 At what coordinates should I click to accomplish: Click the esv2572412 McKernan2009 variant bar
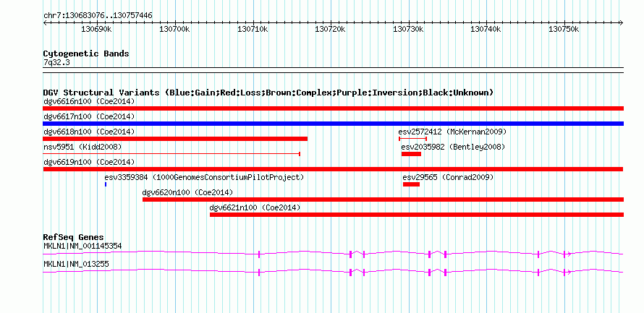(412, 139)
